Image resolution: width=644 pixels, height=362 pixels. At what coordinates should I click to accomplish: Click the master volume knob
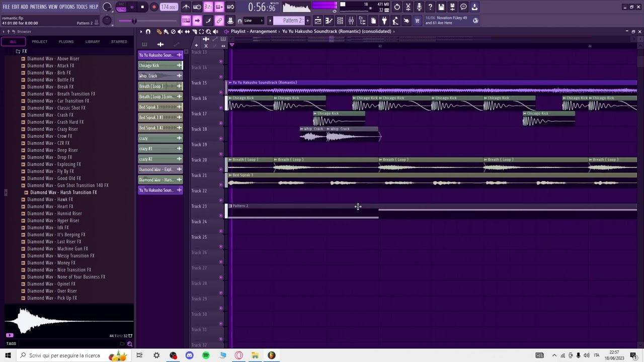[107, 7]
